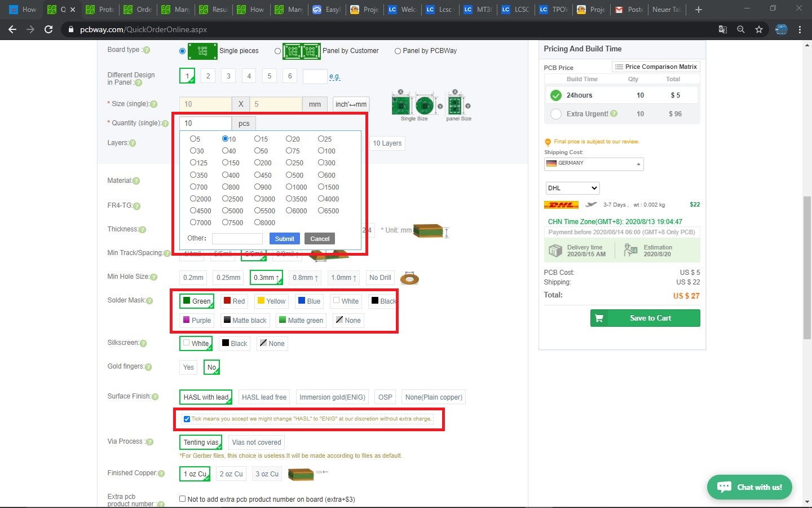
Task: Click help icon next to FR4-TG
Action: pos(136,206)
